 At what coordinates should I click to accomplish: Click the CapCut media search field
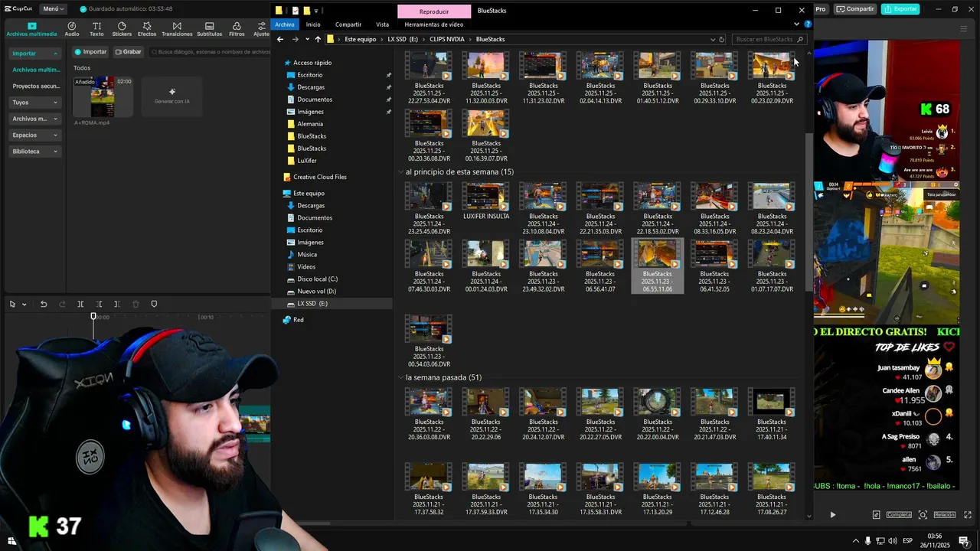[x=211, y=52]
